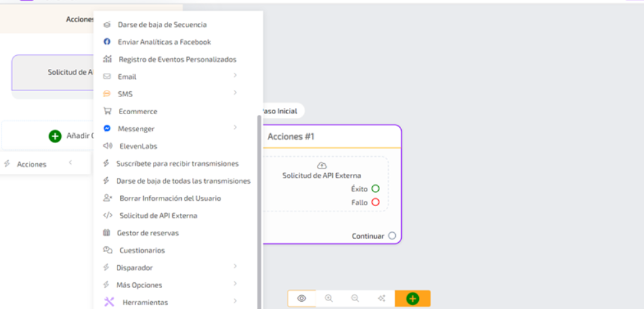Select the green Éxito output connector
The height and width of the screenshot is (309, 644).
point(376,189)
